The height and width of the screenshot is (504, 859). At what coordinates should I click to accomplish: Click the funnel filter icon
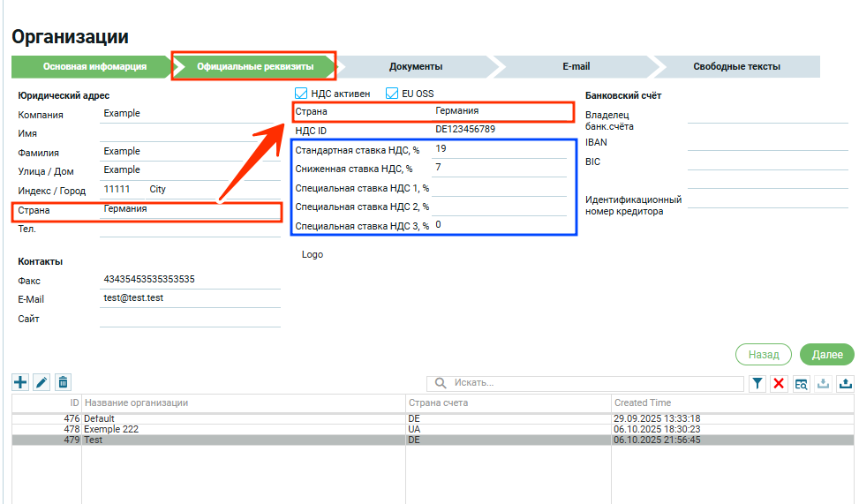click(757, 383)
